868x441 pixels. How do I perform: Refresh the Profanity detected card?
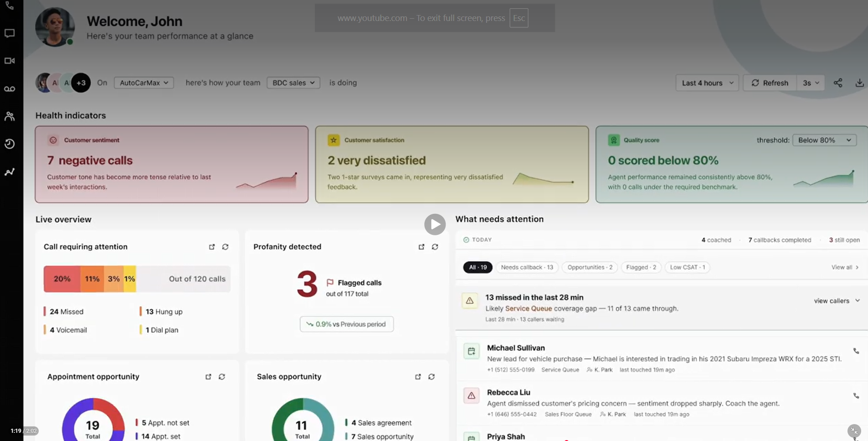[x=435, y=247]
